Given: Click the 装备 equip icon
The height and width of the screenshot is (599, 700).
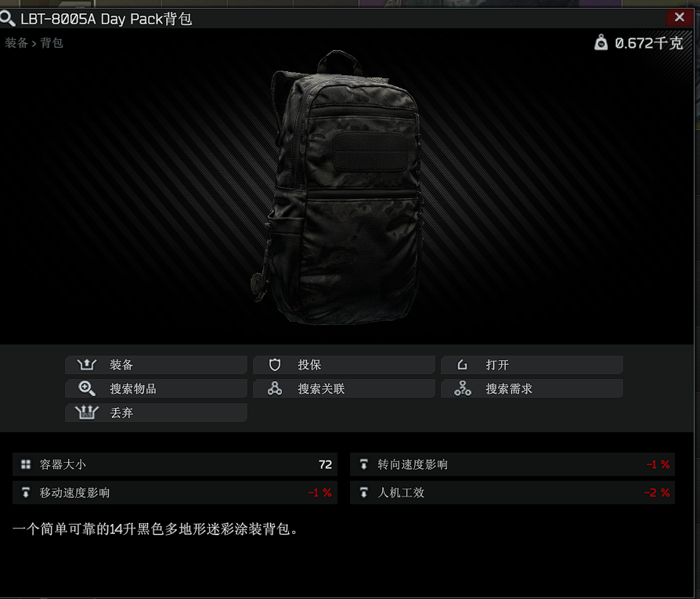Looking at the screenshot, I should pos(87,365).
